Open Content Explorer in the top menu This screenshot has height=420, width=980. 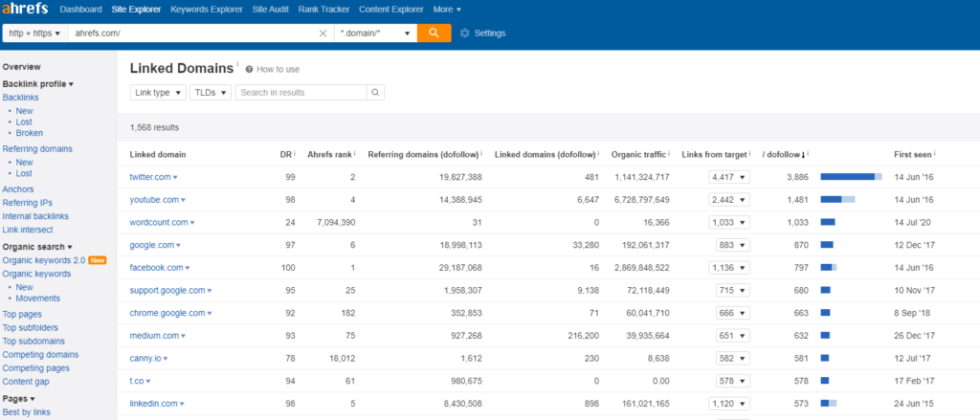[x=391, y=10]
